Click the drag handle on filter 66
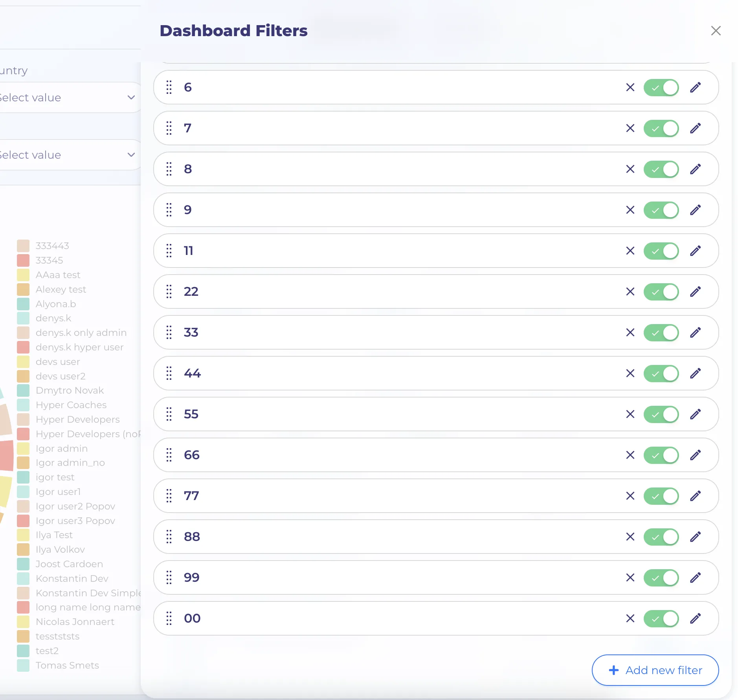The image size is (738, 700). coord(169,455)
